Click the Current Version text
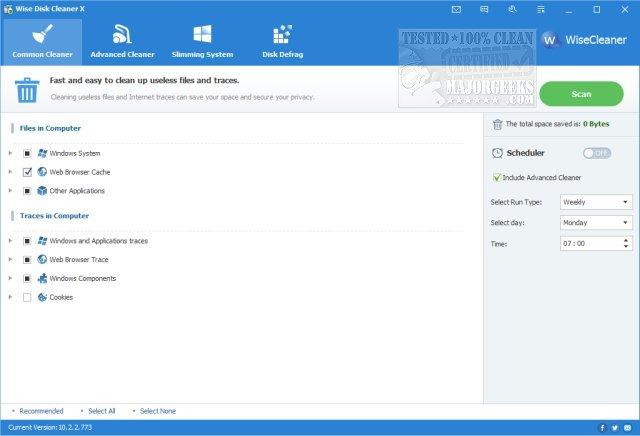Image resolution: width=640 pixels, height=436 pixels. click(x=50, y=427)
